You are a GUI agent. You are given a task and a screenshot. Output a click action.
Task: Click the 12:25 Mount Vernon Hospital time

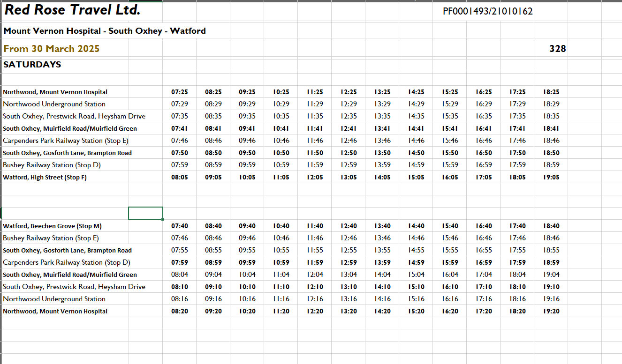[349, 92]
